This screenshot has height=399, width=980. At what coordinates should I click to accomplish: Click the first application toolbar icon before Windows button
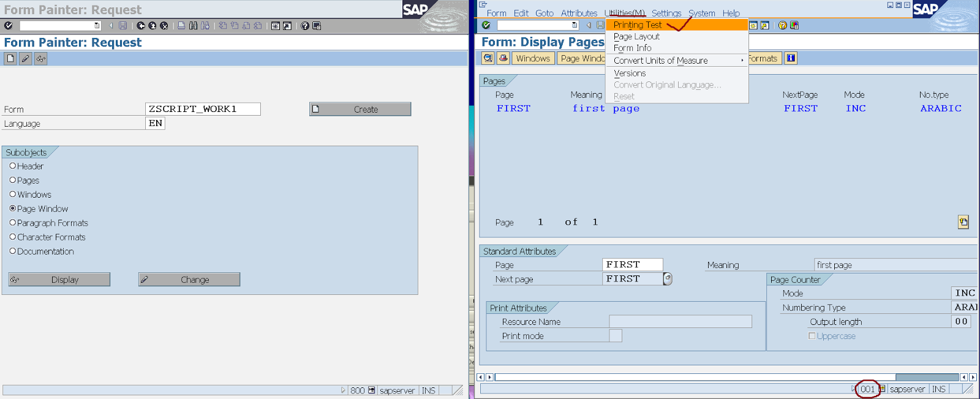click(x=488, y=58)
